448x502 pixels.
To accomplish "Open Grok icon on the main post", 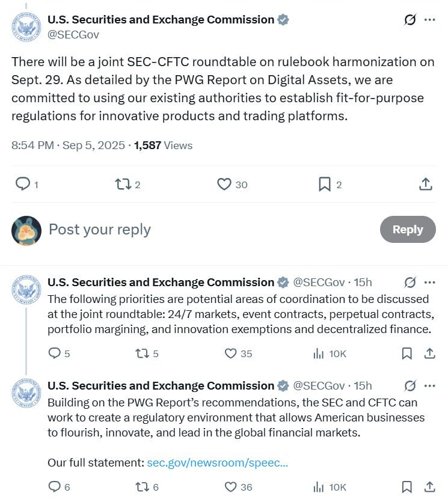I will [410, 20].
